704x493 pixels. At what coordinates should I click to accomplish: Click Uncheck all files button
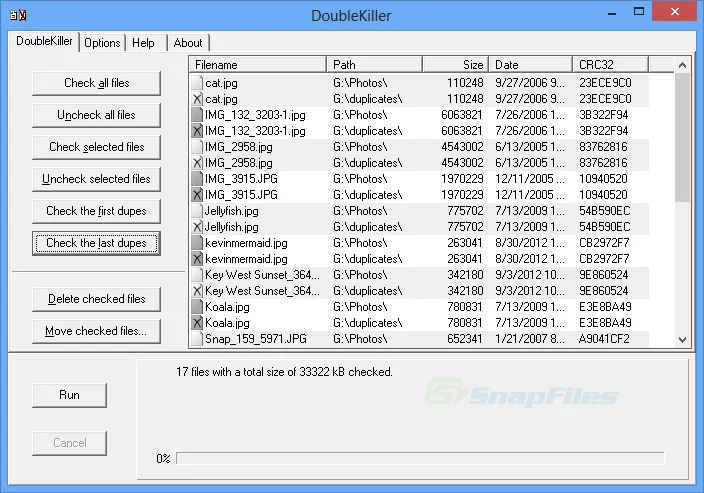(x=97, y=115)
